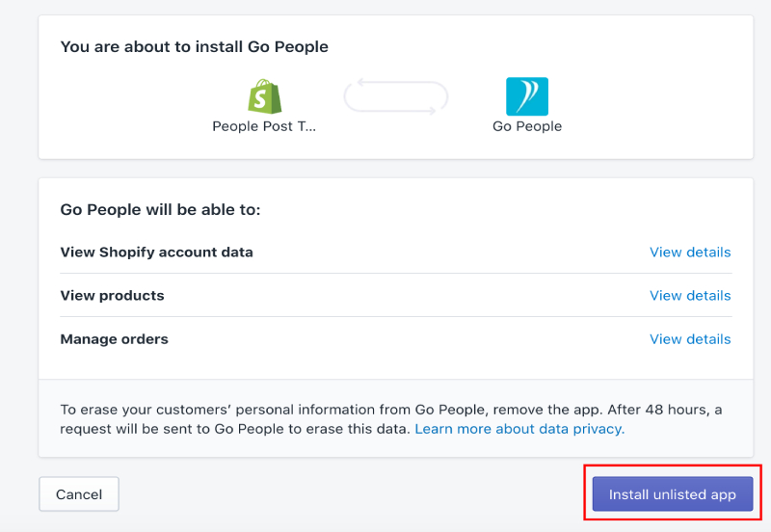
Task: Cancel the app installation
Action: pos(79,494)
